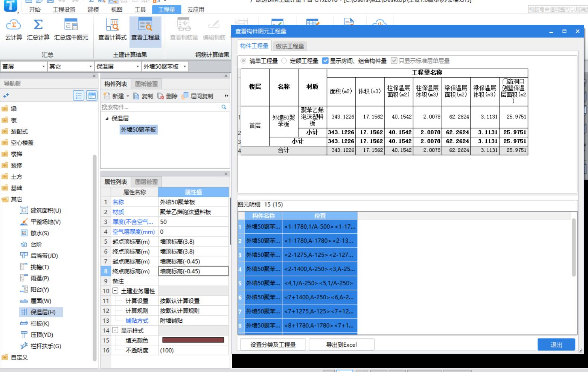Select 阳台(Y) item

[x=35, y=290]
